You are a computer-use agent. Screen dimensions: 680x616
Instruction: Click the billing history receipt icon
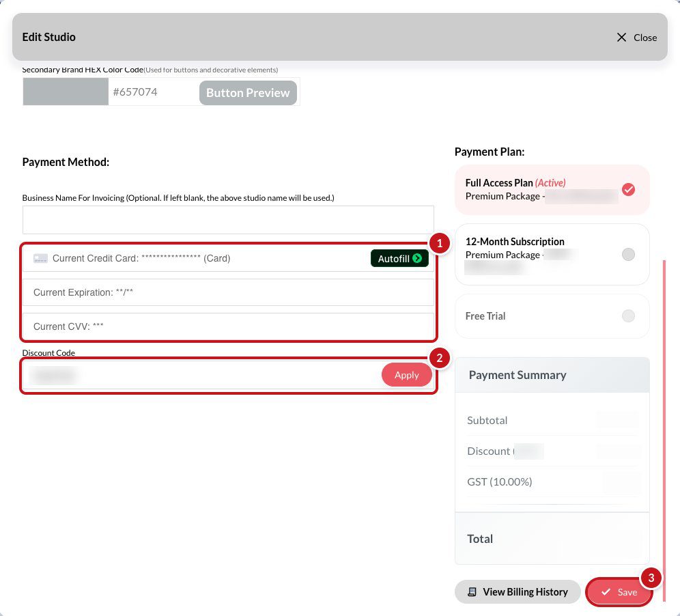(x=472, y=591)
